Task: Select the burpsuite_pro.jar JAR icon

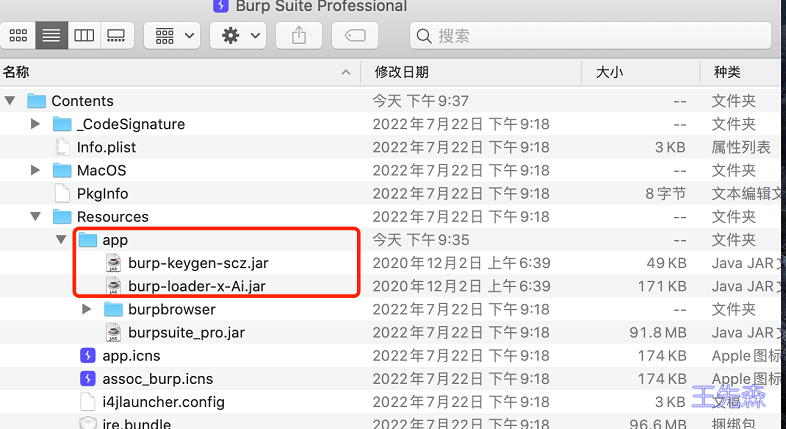Action: pos(114,332)
